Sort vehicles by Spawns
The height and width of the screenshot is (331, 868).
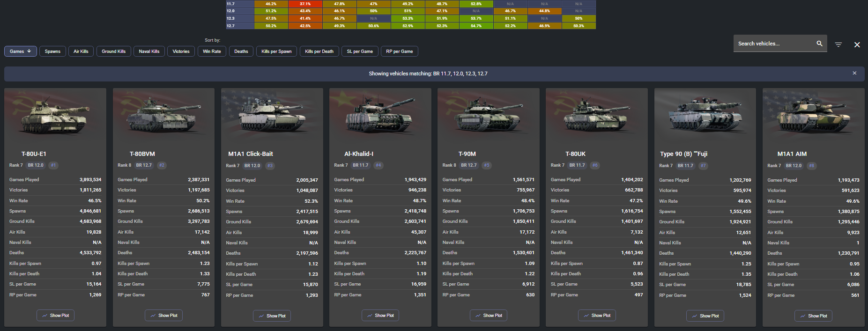tap(52, 51)
